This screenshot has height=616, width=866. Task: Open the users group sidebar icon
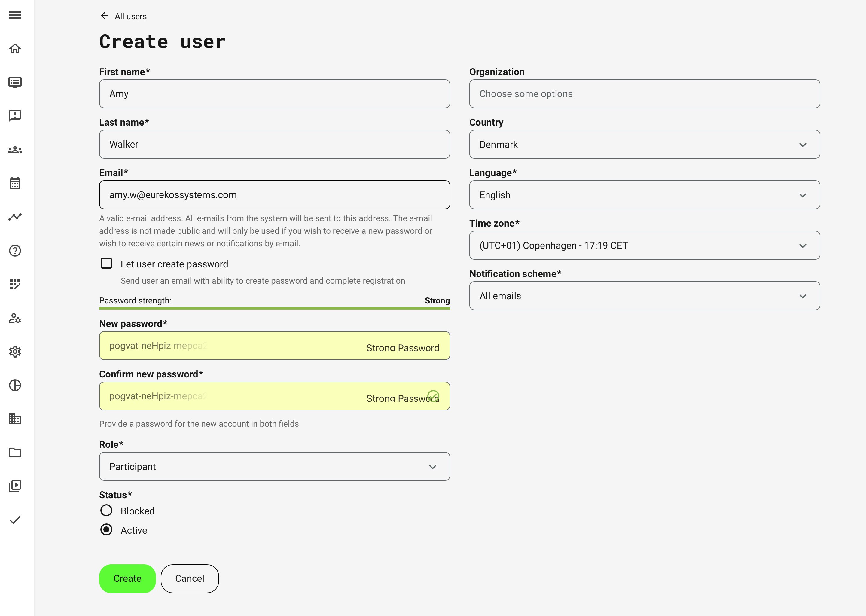click(x=15, y=150)
